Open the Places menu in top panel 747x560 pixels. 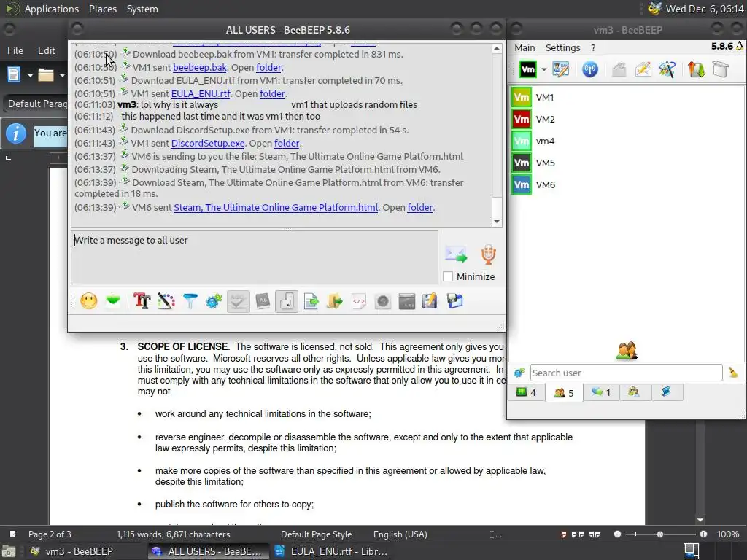102,9
